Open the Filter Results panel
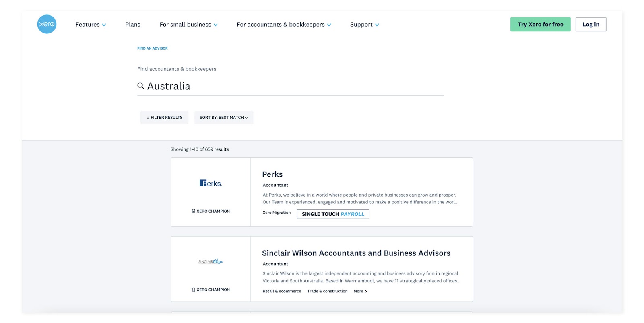Viewport: 644px width, 323px height. (x=164, y=118)
